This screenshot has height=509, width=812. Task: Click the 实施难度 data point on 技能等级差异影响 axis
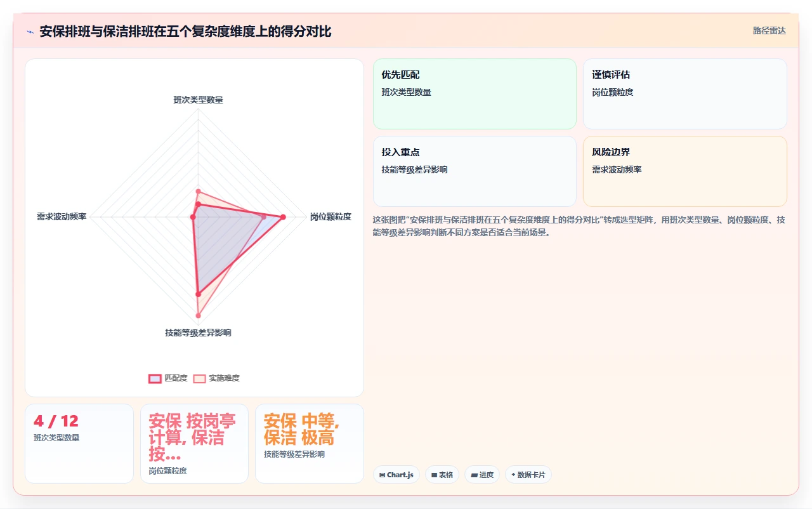tap(198, 315)
